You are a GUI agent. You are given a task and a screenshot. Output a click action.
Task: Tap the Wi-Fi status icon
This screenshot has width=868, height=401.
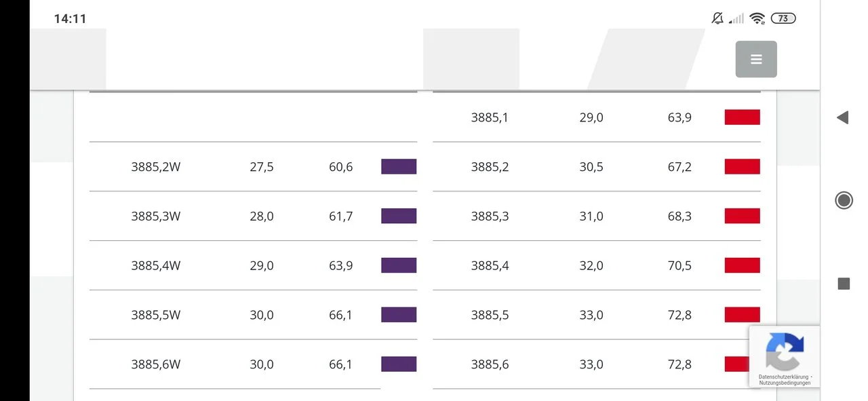(757, 18)
